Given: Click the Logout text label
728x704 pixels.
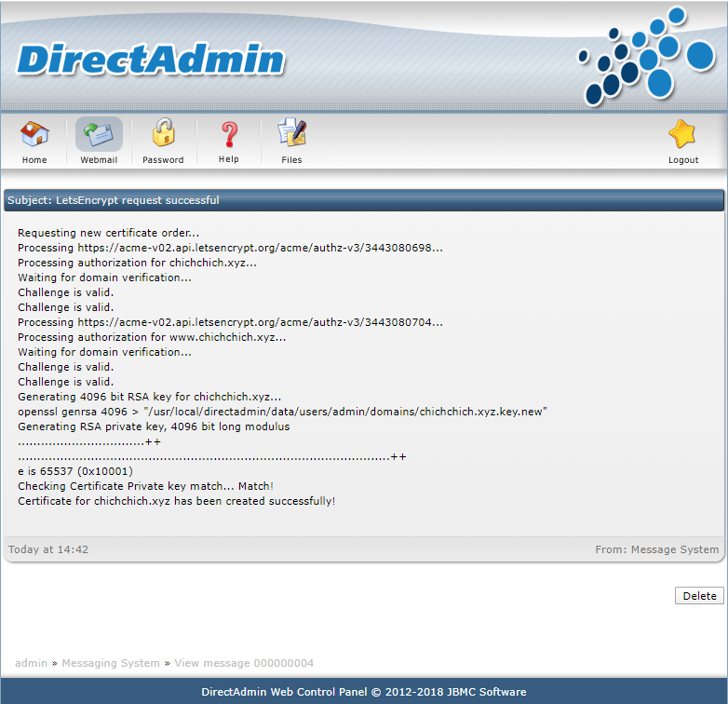Looking at the screenshot, I should coord(682,160).
